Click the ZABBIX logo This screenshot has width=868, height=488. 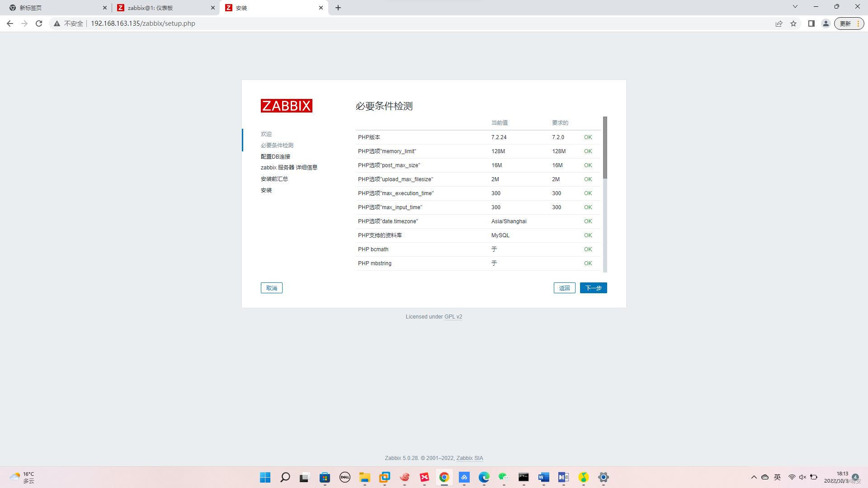pos(286,106)
